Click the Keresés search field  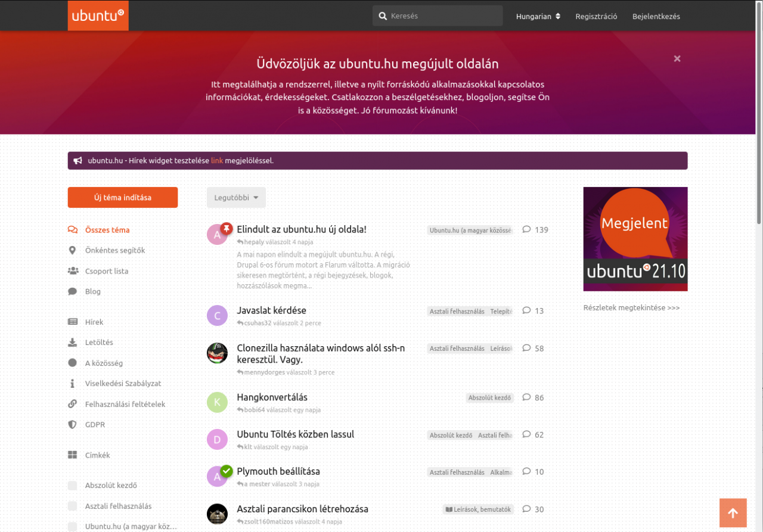[x=438, y=16]
